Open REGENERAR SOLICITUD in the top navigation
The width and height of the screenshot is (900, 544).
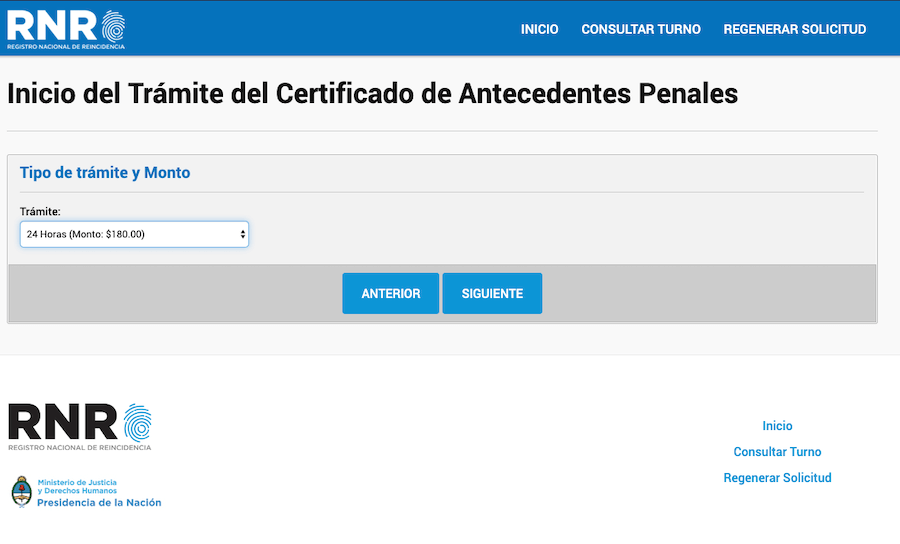click(x=794, y=29)
